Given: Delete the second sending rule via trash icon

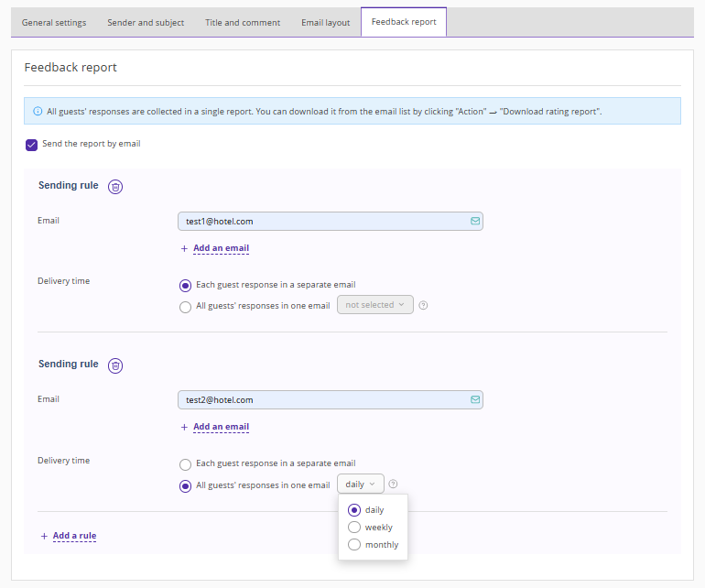Looking at the screenshot, I should point(115,365).
